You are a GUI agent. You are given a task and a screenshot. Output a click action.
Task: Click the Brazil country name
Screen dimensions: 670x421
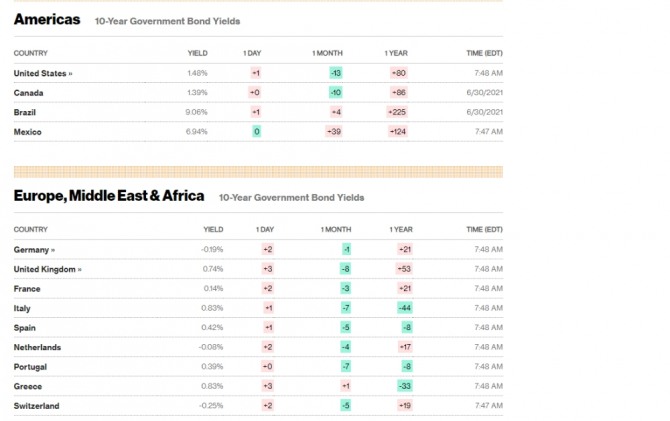24,112
